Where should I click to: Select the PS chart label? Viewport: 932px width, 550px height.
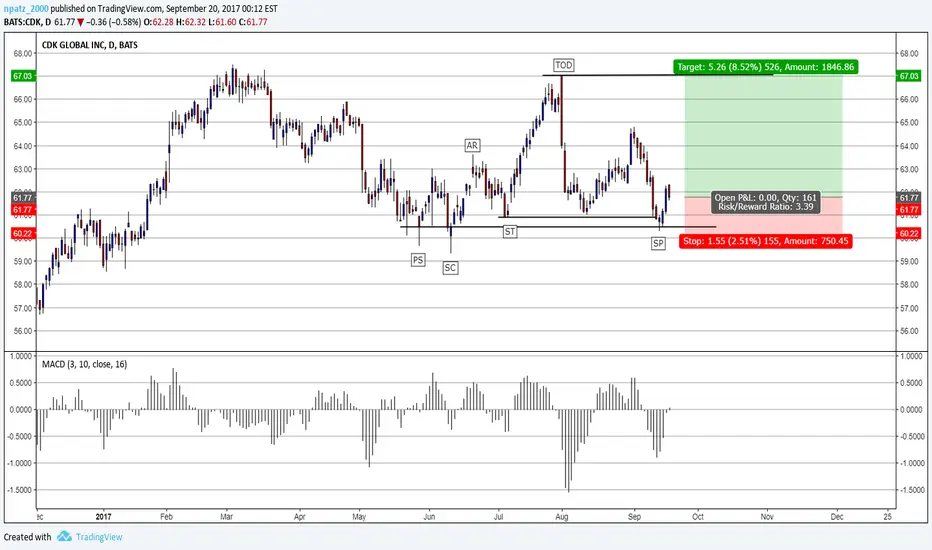418,260
